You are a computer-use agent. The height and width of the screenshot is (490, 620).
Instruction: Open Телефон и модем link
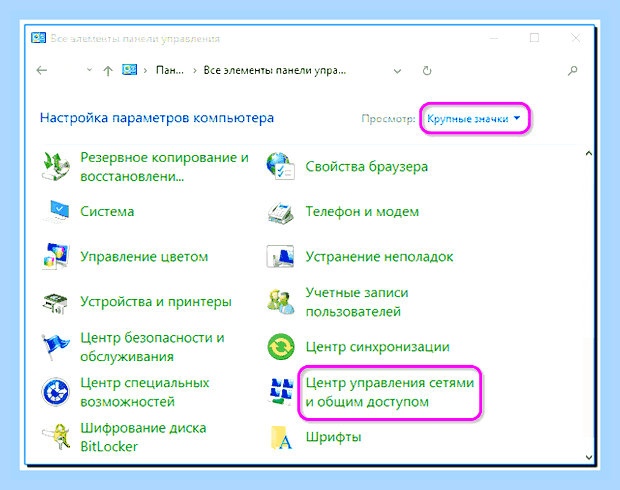click(362, 212)
